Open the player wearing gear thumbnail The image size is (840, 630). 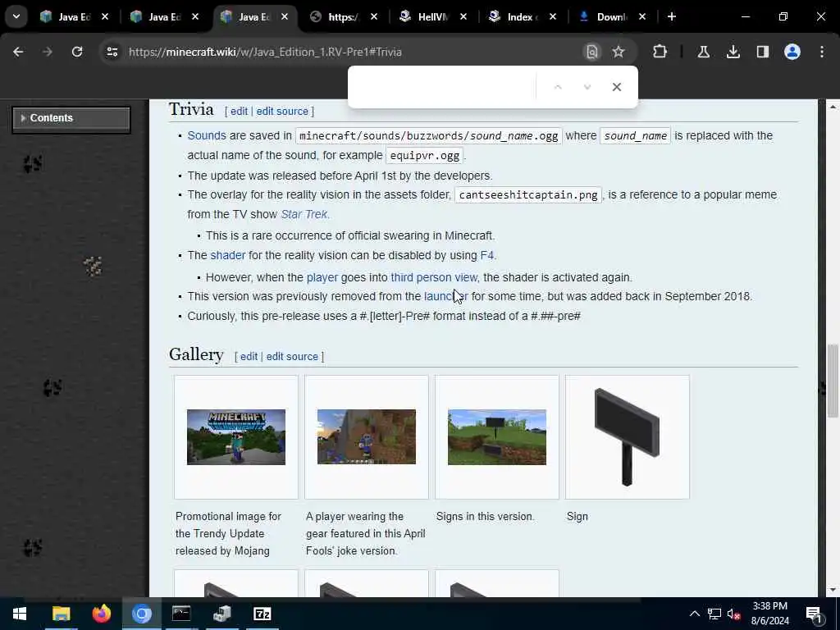(367, 437)
